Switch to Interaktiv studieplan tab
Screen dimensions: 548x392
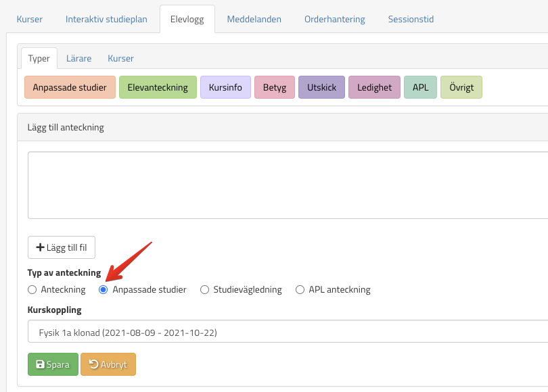click(106, 19)
